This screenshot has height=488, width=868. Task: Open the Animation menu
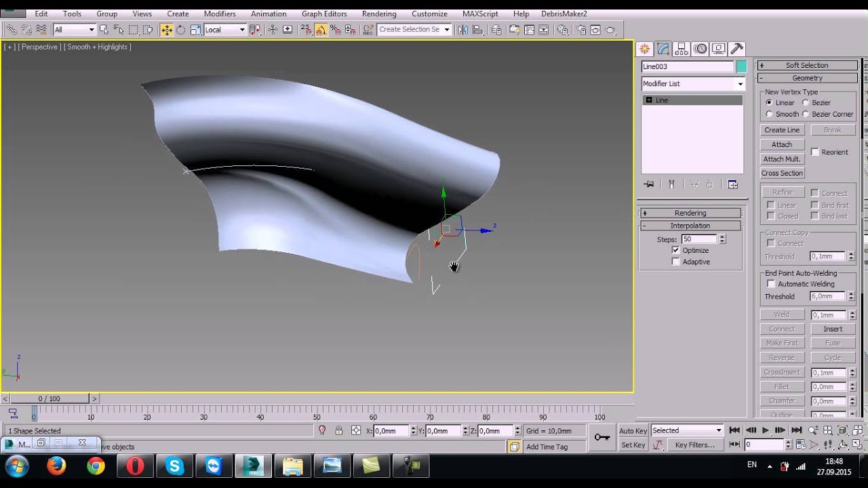(x=269, y=14)
